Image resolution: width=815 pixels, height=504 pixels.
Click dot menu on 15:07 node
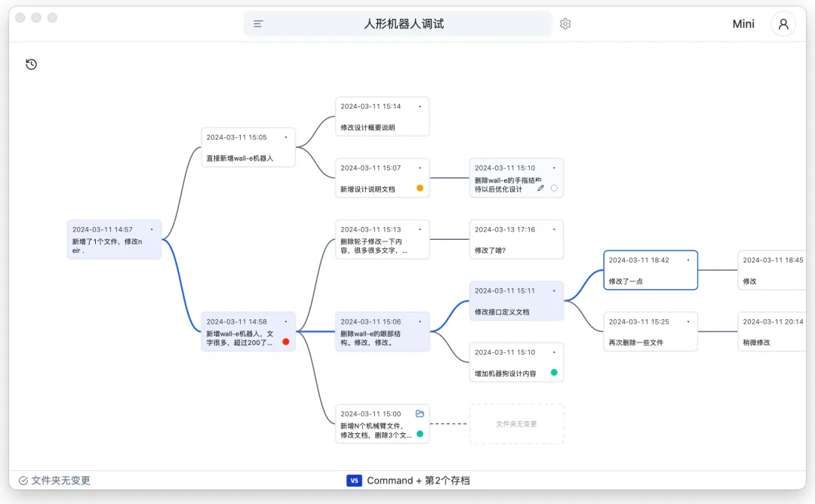tap(420, 167)
